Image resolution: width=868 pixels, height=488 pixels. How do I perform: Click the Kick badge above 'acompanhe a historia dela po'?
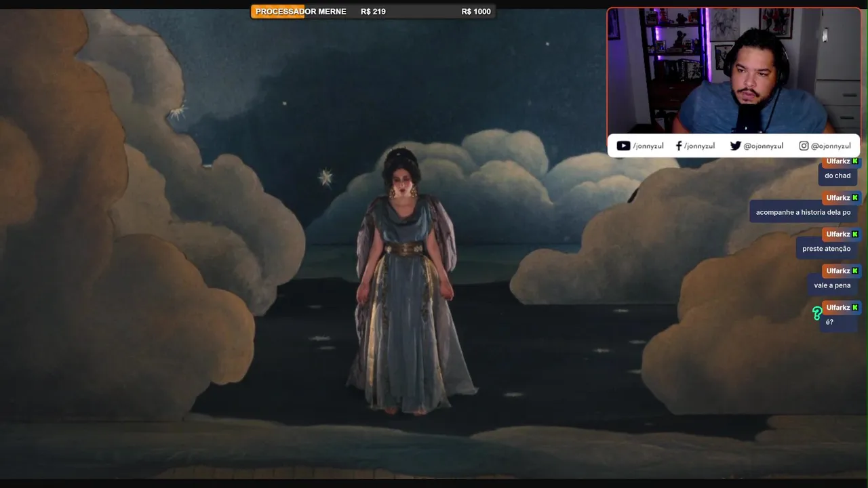pos(855,198)
